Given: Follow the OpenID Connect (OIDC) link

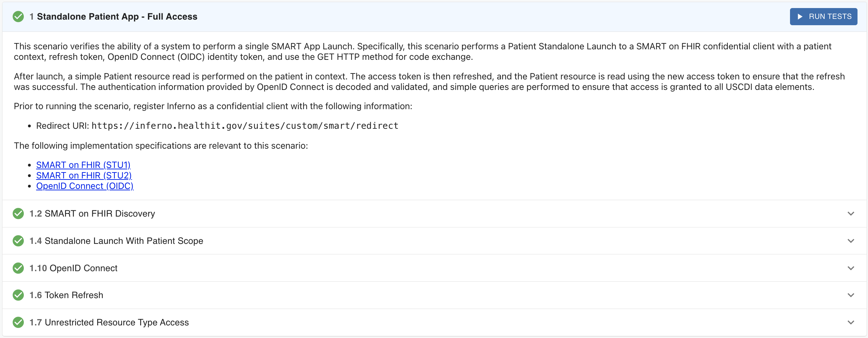Looking at the screenshot, I should [x=85, y=186].
